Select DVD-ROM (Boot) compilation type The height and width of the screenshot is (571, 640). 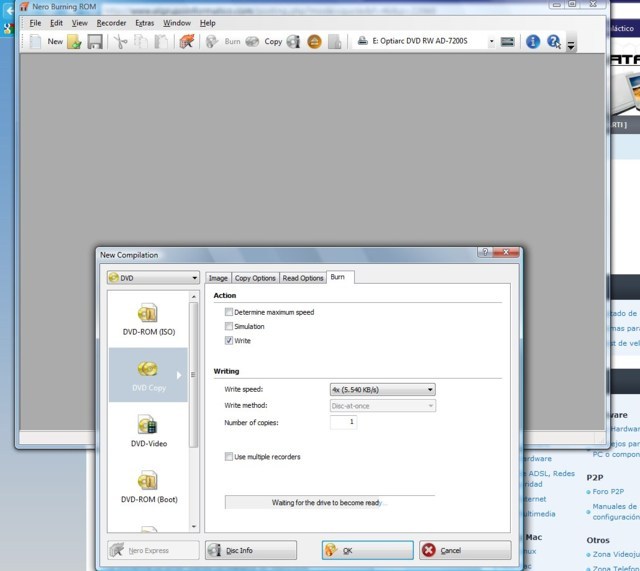(149, 487)
